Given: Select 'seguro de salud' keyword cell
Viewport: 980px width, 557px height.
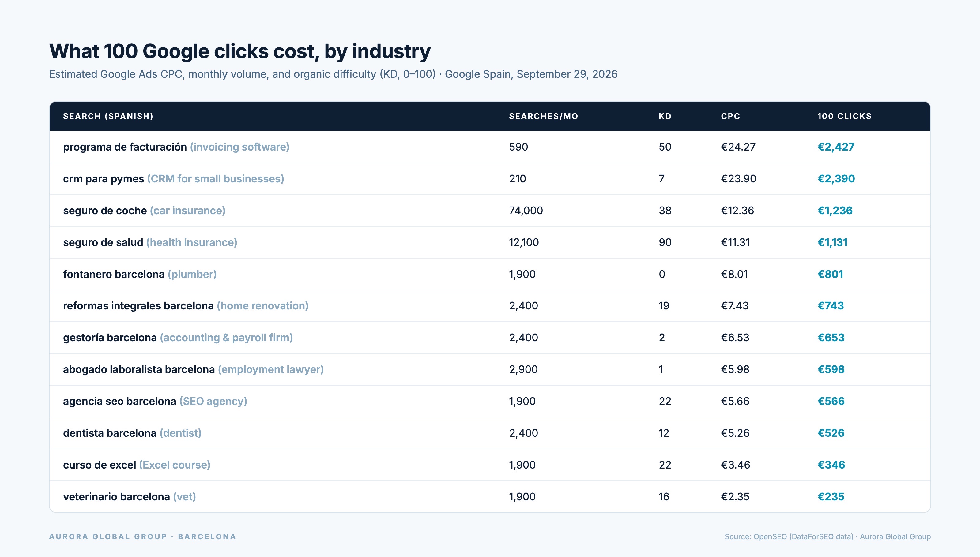Looking at the screenshot, I should [150, 242].
